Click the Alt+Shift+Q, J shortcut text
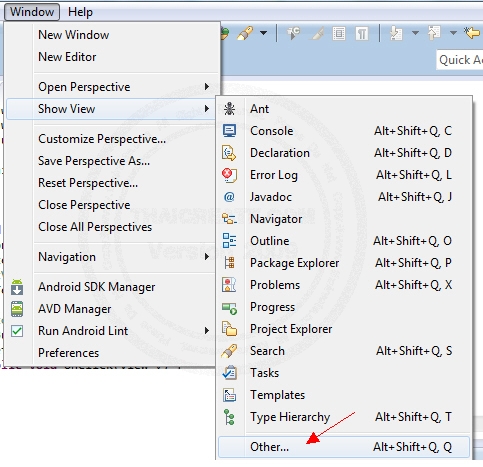Screen dimensions: 483x467 pos(415,197)
